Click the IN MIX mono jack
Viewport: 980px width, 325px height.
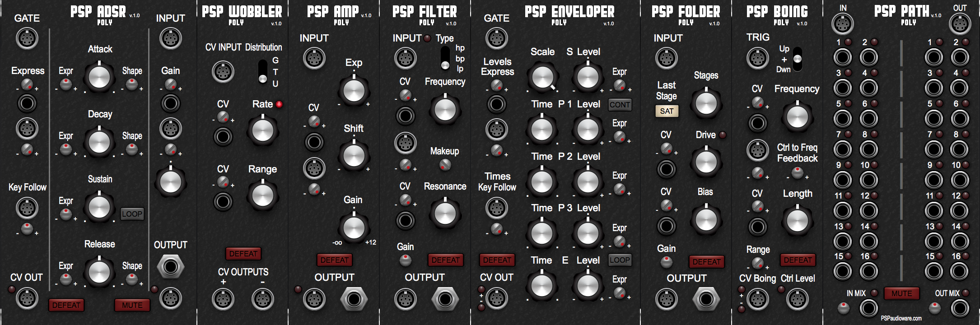[x=869, y=308]
